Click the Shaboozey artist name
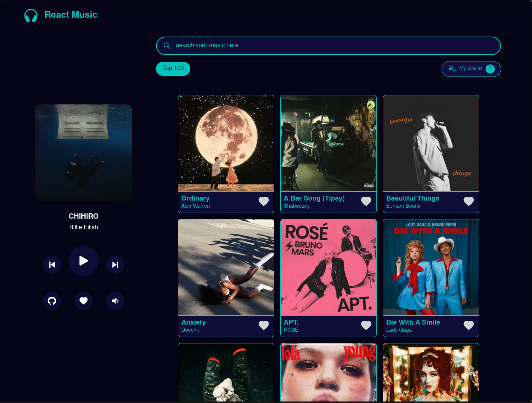This screenshot has height=403, width=532. tap(297, 206)
